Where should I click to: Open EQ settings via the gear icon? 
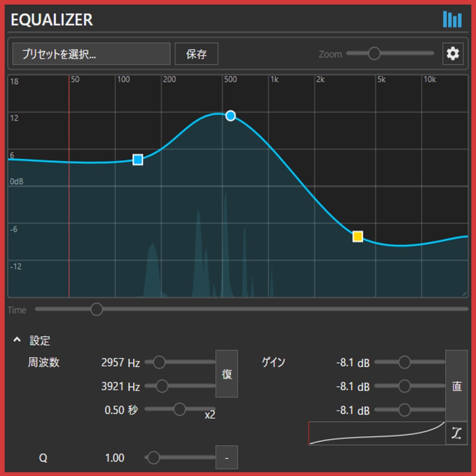tap(452, 53)
